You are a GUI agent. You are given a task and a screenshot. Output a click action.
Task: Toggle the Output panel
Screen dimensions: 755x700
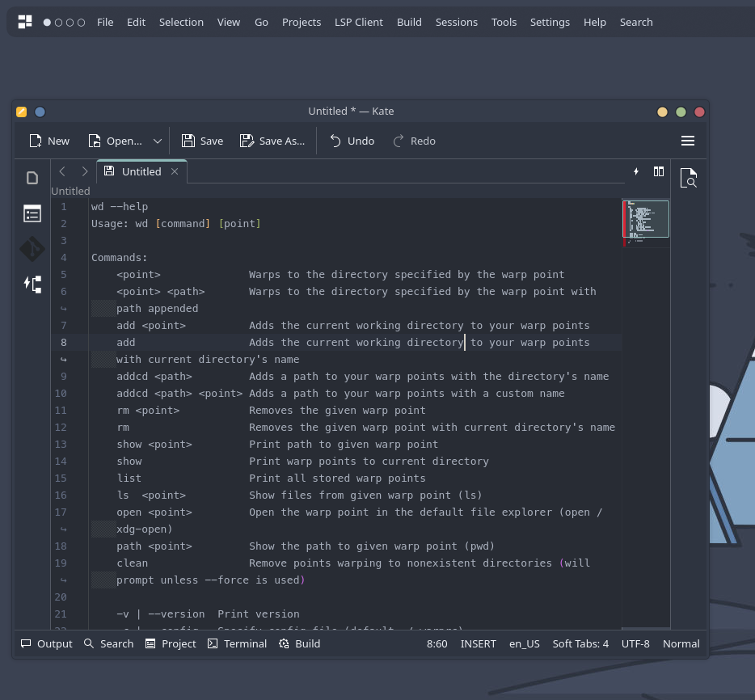click(46, 643)
